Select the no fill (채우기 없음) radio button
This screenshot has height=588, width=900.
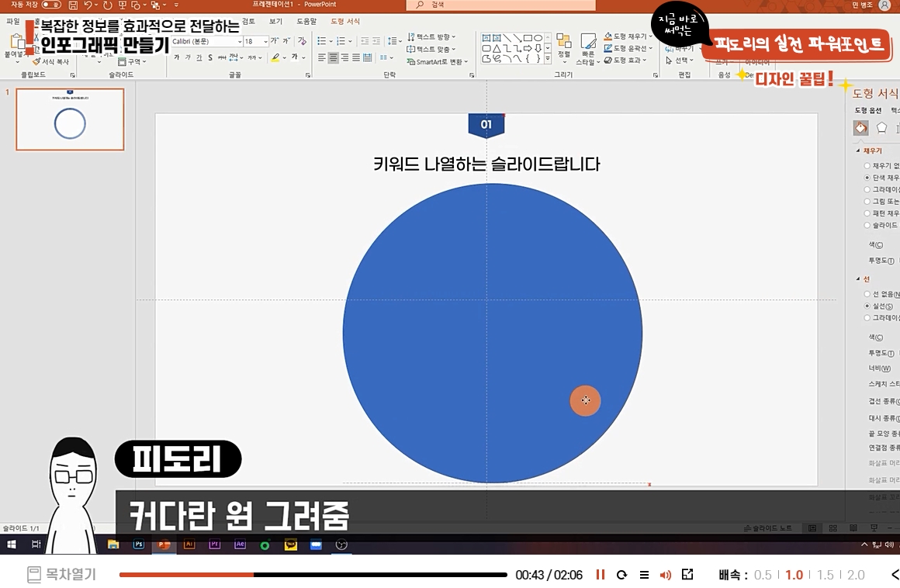coord(867,166)
